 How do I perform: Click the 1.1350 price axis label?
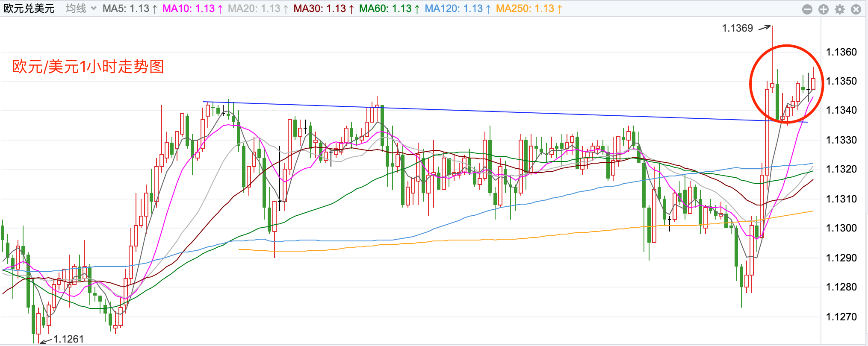pos(841,81)
